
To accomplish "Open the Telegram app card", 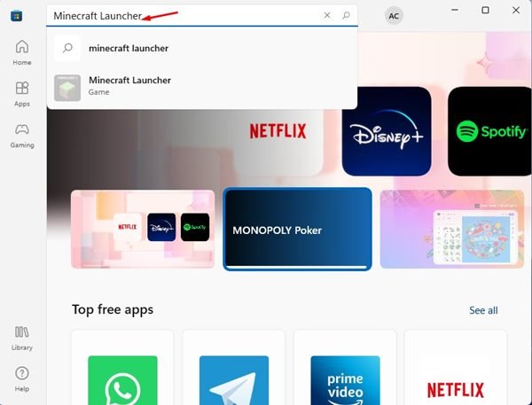I will tap(234, 368).
